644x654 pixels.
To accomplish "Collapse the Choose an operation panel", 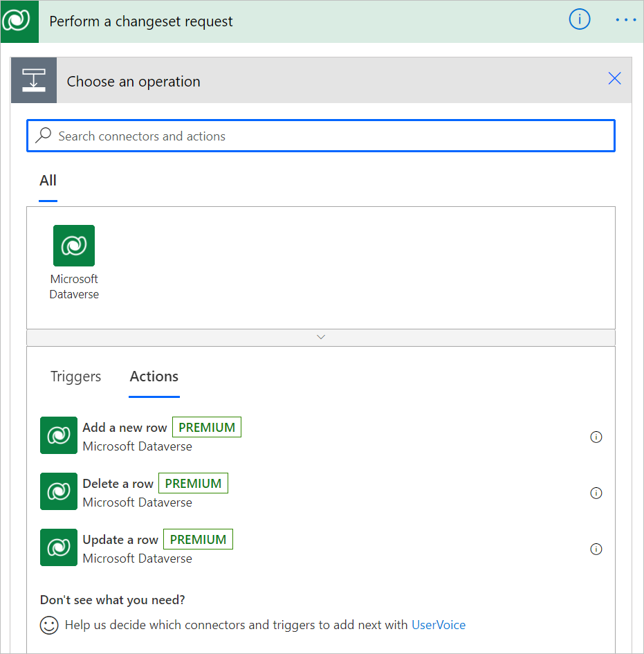I will [614, 78].
